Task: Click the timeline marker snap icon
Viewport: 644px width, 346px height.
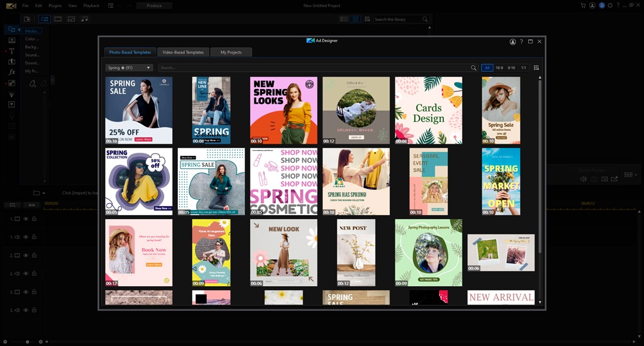Action: [31, 205]
